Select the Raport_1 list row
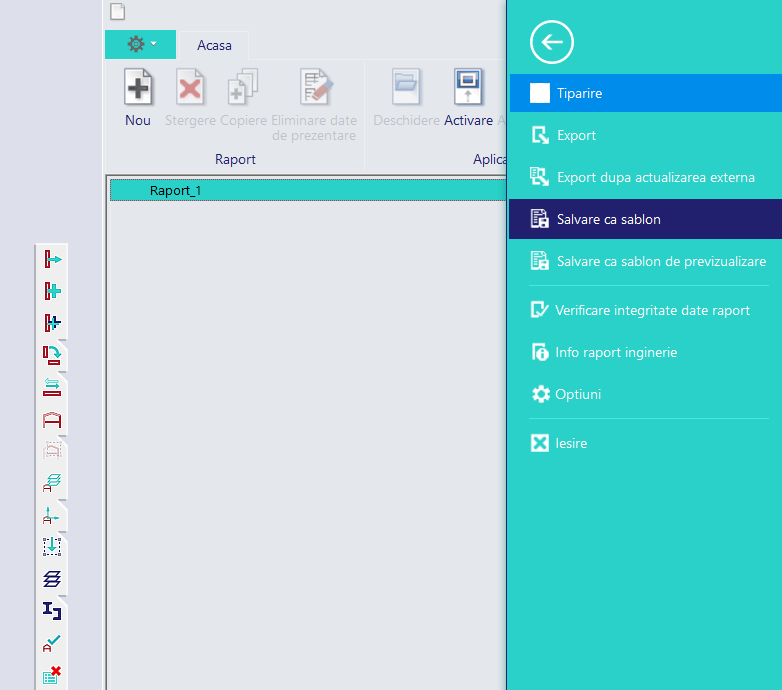 (308, 190)
